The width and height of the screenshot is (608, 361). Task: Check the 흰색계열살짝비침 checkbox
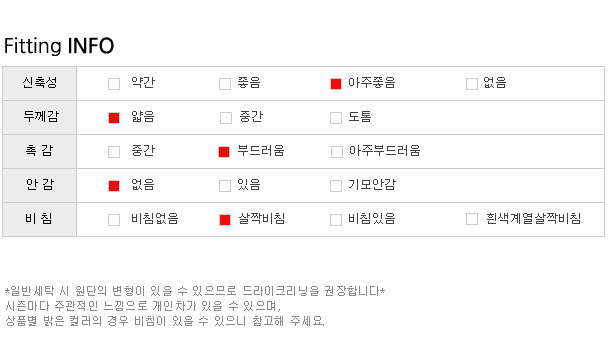[472, 219]
